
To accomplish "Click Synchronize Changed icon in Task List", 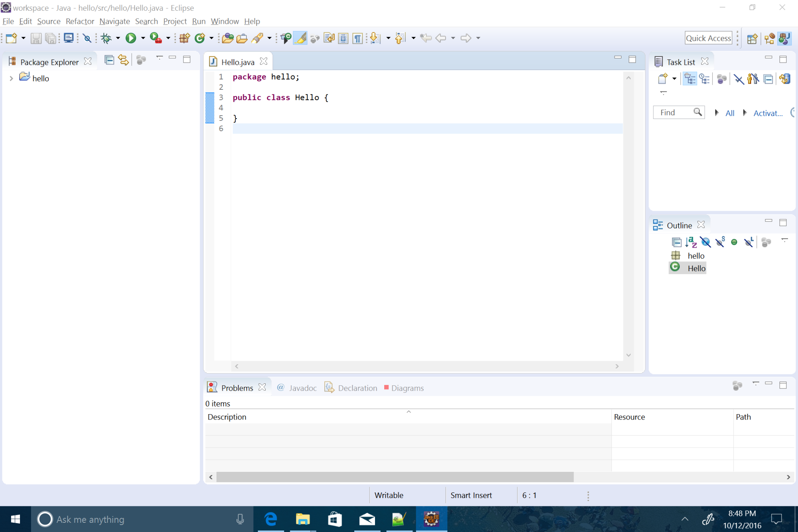I will (785, 79).
